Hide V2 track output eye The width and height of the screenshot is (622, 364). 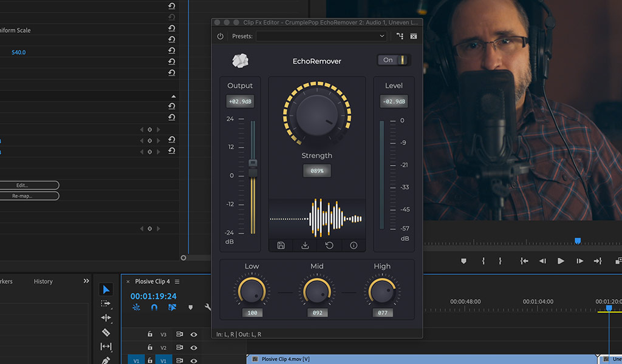coord(194,348)
